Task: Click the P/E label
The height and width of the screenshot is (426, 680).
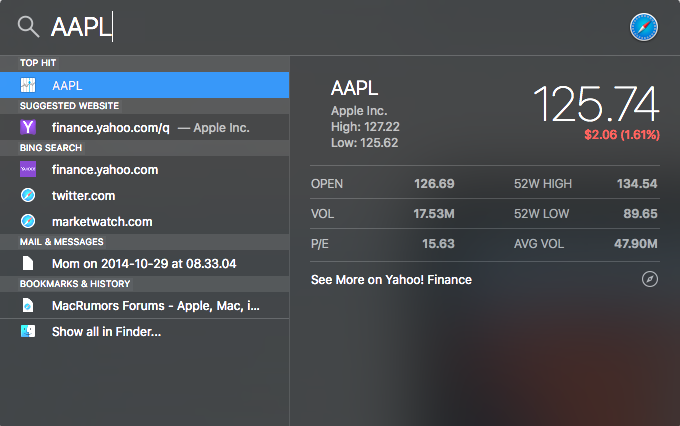Action: [320, 243]
